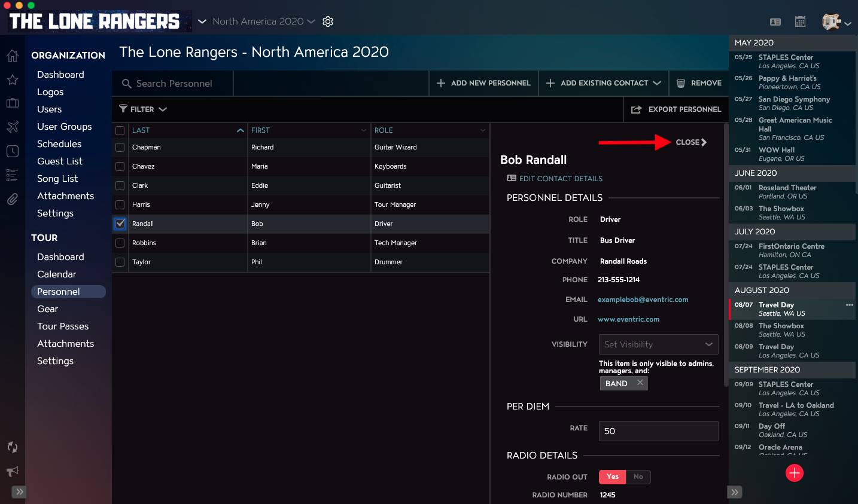Open the clock schedule icon
858x504 pixels.
(12, 151)
